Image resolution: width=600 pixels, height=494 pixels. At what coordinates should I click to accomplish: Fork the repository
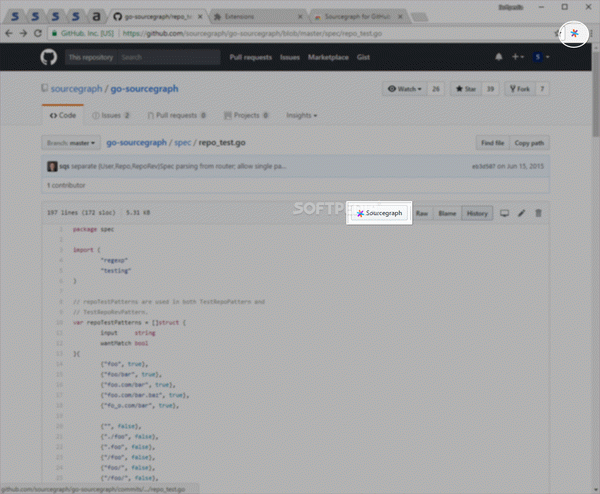520,89
